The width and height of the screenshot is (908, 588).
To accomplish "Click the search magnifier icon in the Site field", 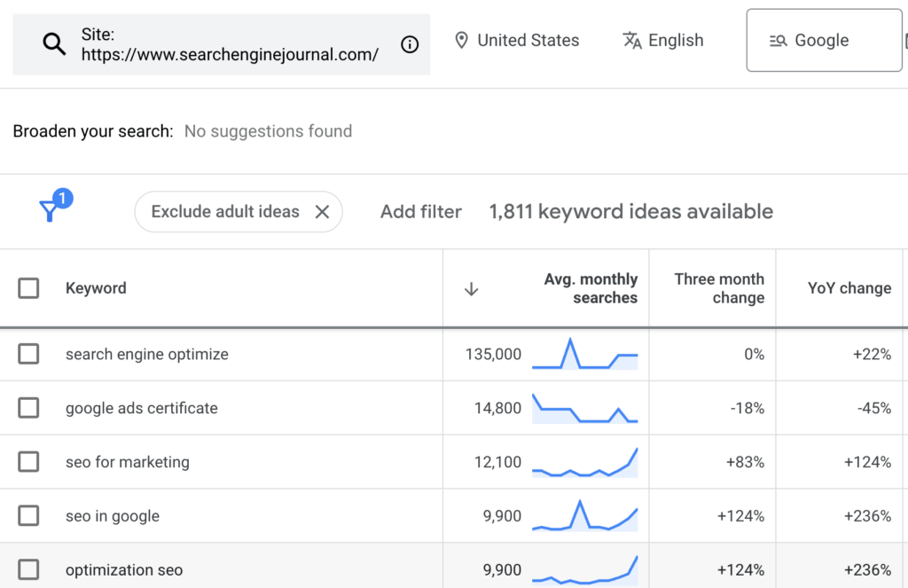I will [53, 43].
